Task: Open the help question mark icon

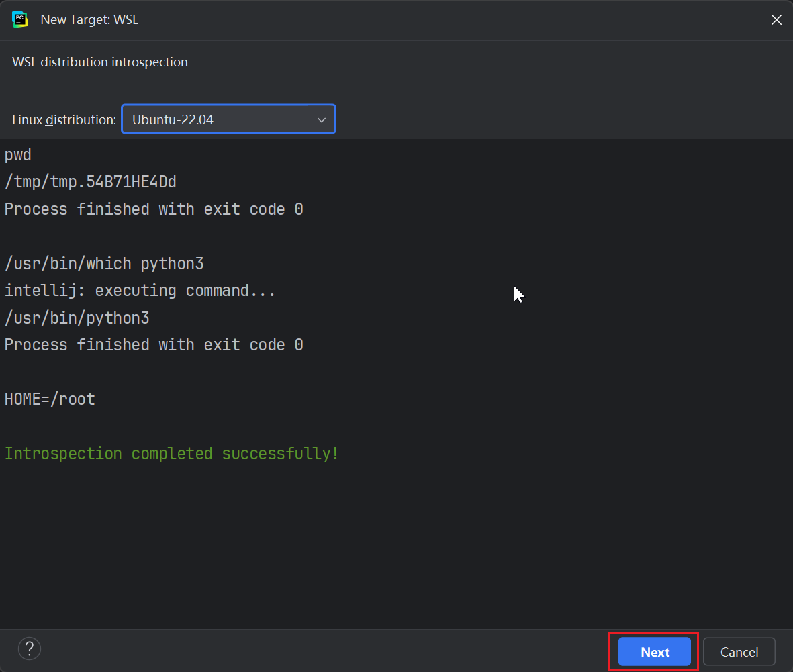Action: tap(30, 649)
